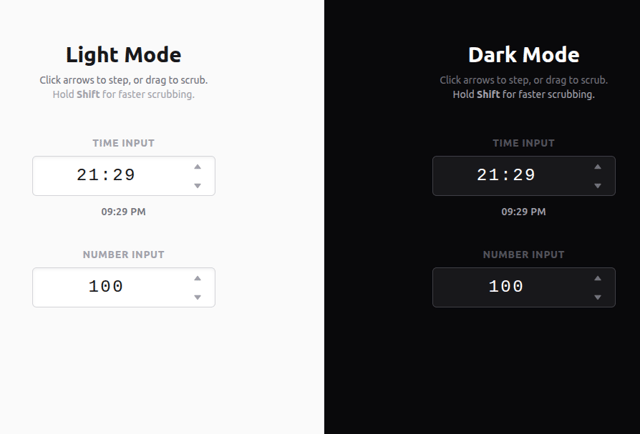The image size is (640, 434).
Task: Click the Dark Mode heading
Action: (x=524, y=55)
